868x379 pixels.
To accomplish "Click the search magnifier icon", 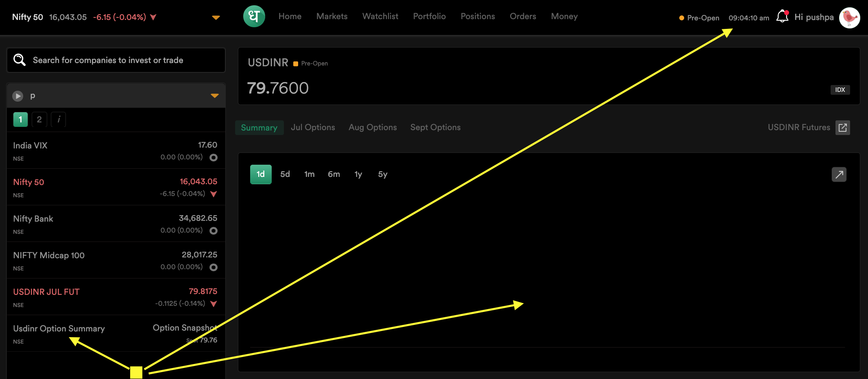I will click(x=19, y=60).
